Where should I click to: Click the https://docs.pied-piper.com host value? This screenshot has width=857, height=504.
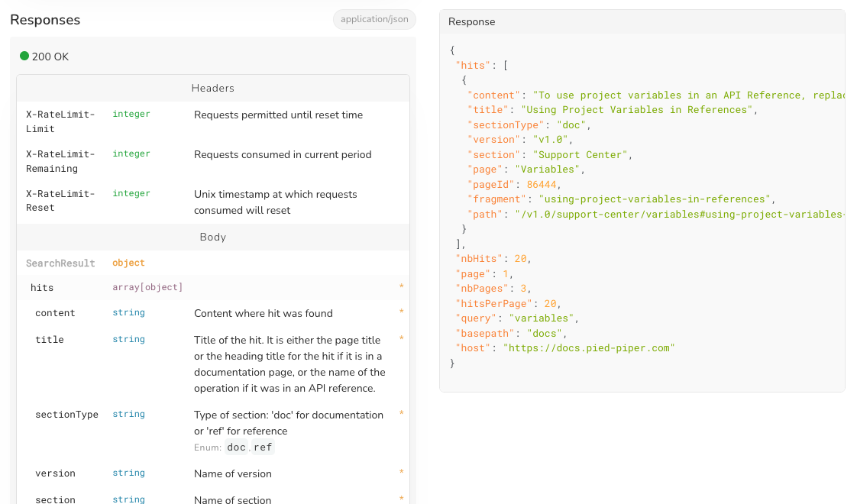point(589,348)
